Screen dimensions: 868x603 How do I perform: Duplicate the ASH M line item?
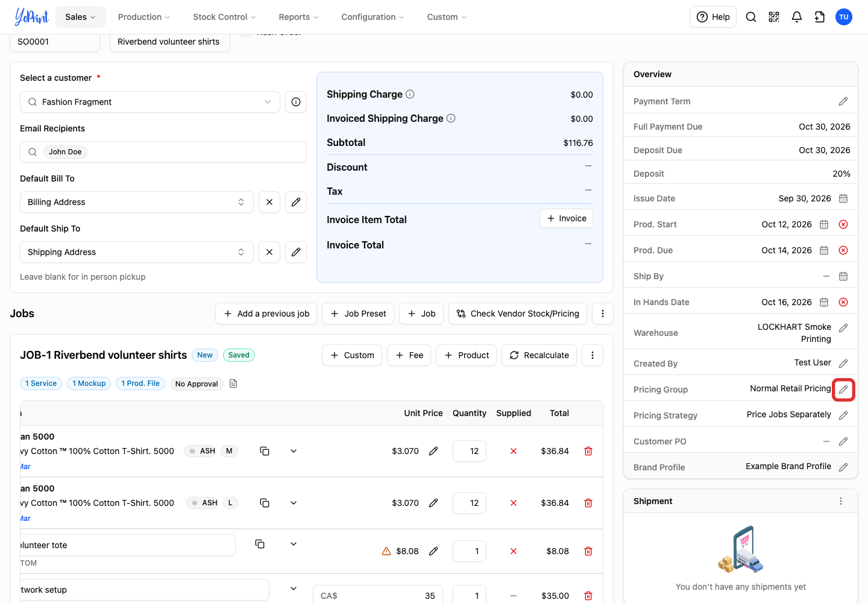tap(265, 451)
